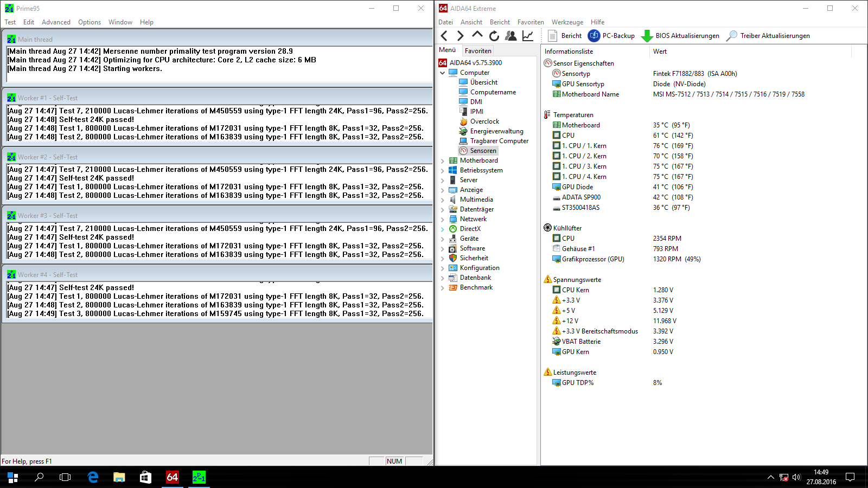Open the Windows Store taskbar icon
Image resolution: width=868 pixels, height=488 pixels.
(145, 477)
